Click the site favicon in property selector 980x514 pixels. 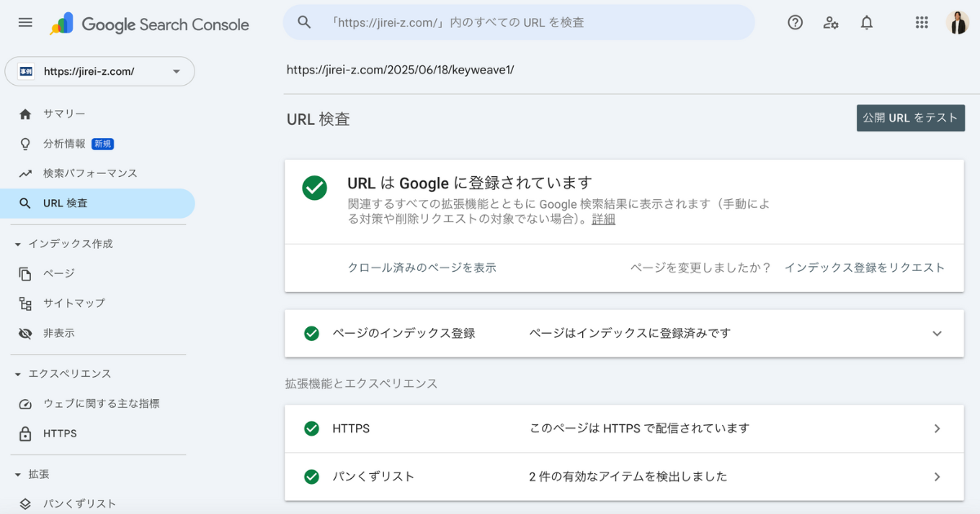click(x=26, y=71)
